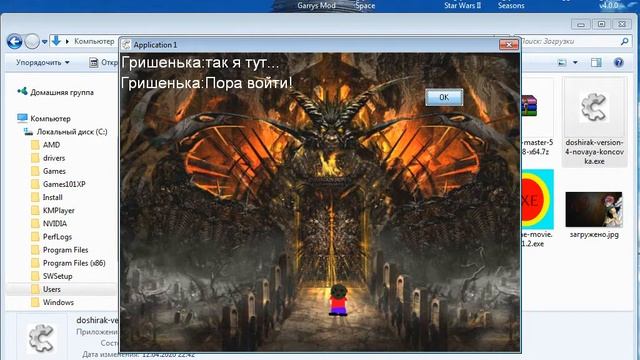Viewport: 640px width, 360px height.
Task: Open the SWSetup folder in the tree
Action: 58,276
